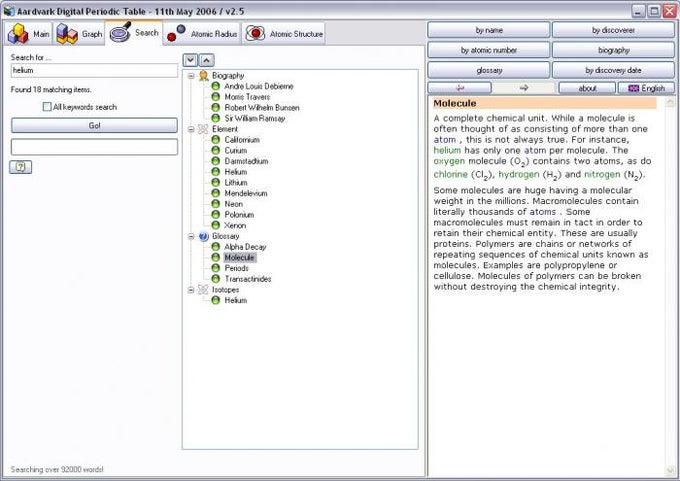Follow the oxygen link in the Molecule text
Viewport: 680px width, 481px height.
(x=449, y=161)
